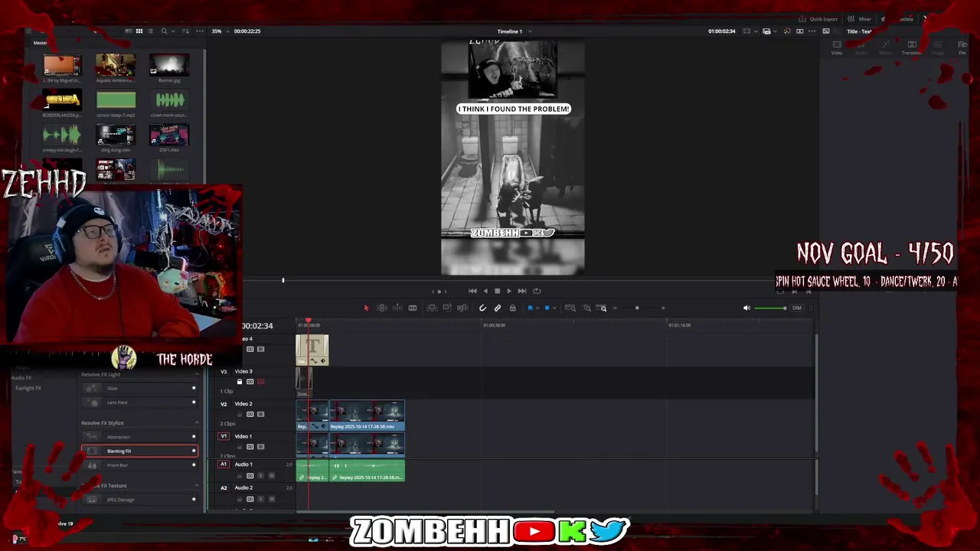Activate the Trim Edit Mode tool
The width and height of the screenshot is (980, 551).
(382, 308)
